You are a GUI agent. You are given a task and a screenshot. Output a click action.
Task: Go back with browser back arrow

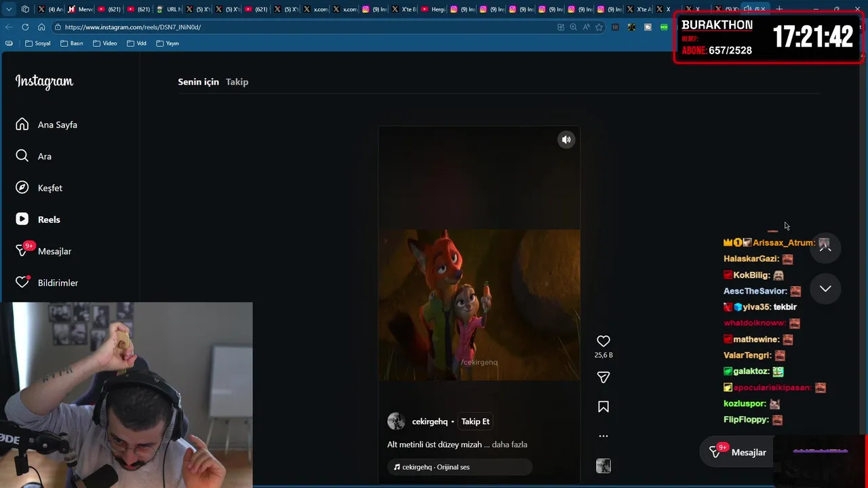[x=9, y=27]
